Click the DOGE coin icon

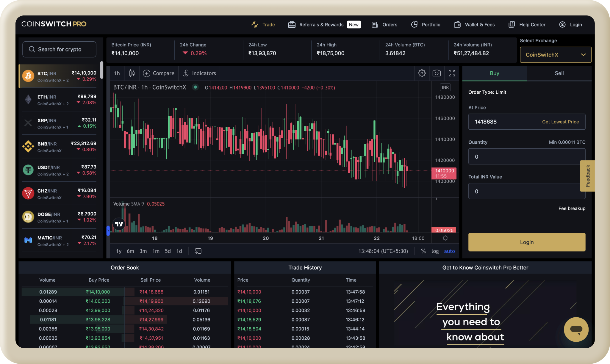point(28,217)
